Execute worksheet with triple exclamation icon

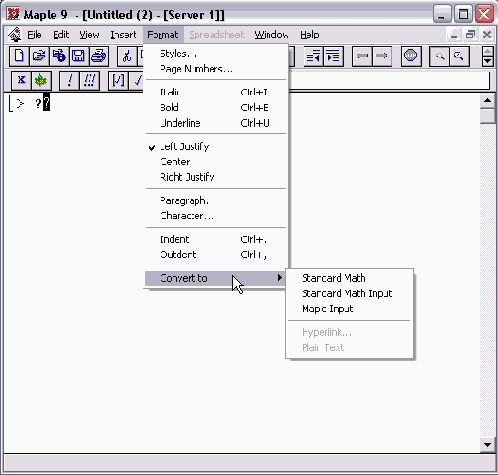90,80
